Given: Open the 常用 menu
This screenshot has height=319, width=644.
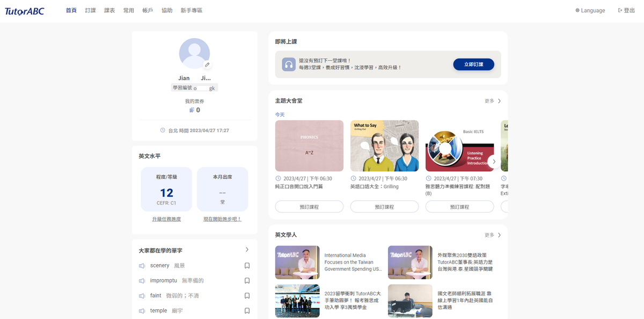Looking at the screenshot, I should tap(129, 11).
